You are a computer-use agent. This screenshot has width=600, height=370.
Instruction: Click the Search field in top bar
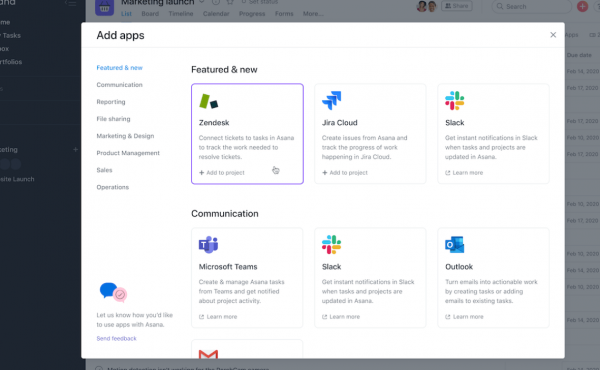[532, 7]
